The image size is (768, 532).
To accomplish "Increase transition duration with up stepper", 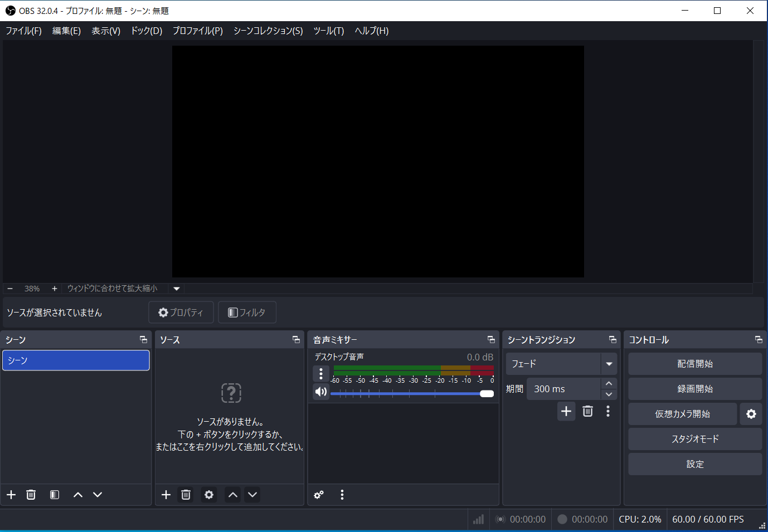I will tap(609, 384).
